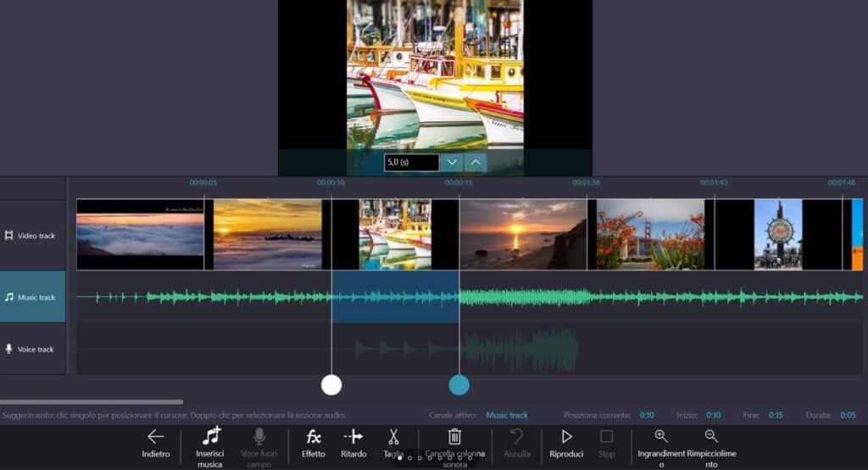Viewport: 868px width, 470px height.
Task: Click the voice track waveform
Action: point(466,350)
